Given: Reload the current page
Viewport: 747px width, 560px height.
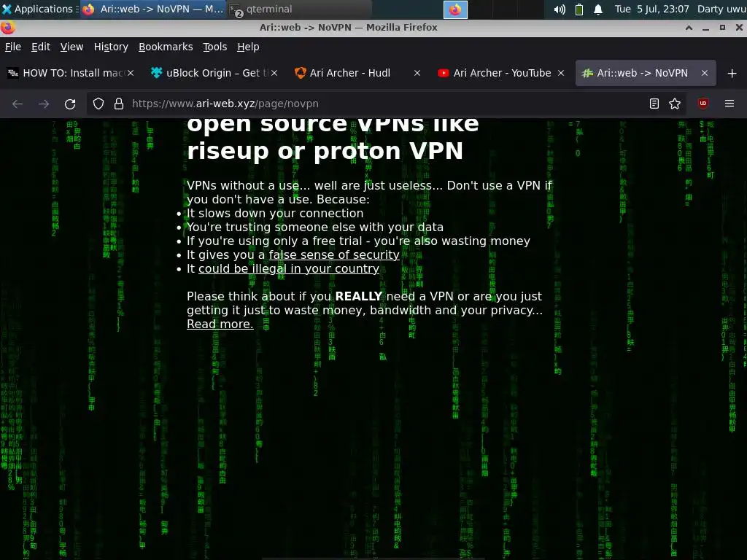Looking at the screenshot, I should coord(70,104).
